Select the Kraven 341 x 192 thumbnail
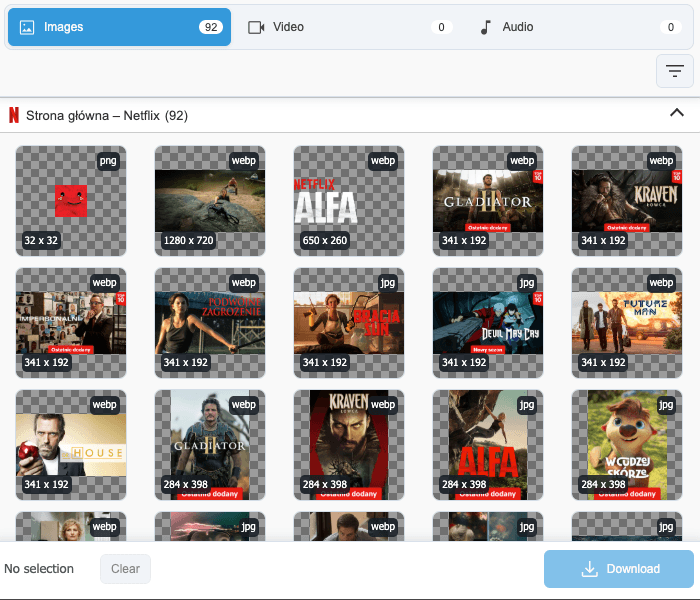The image size is (700, 600). 627,201
